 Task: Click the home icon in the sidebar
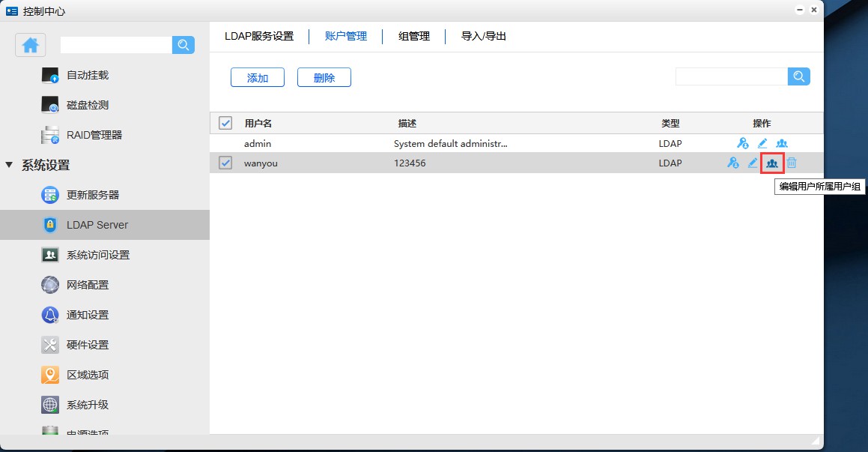click(31, 45)
